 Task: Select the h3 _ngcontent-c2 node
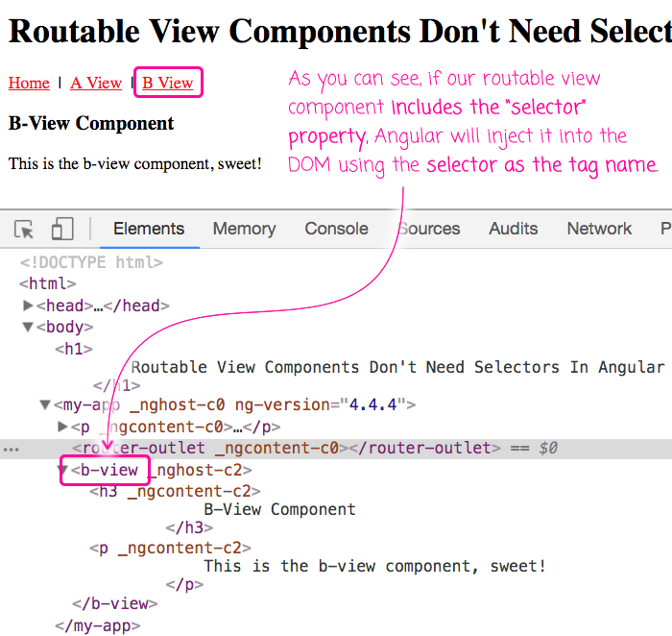[173, 492]
